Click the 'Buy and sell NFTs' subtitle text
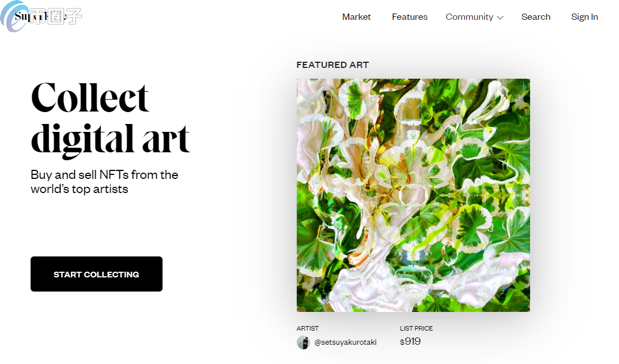 [104, 182]
